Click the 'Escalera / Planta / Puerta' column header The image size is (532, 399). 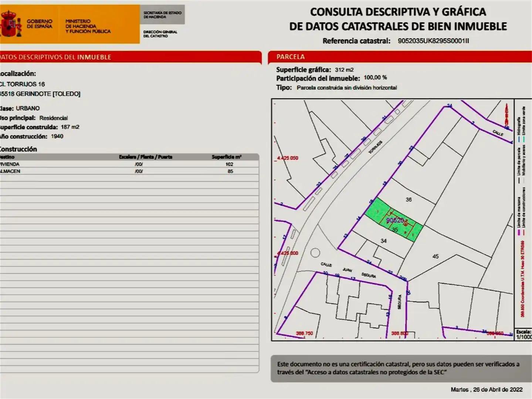tap(146, 157)
